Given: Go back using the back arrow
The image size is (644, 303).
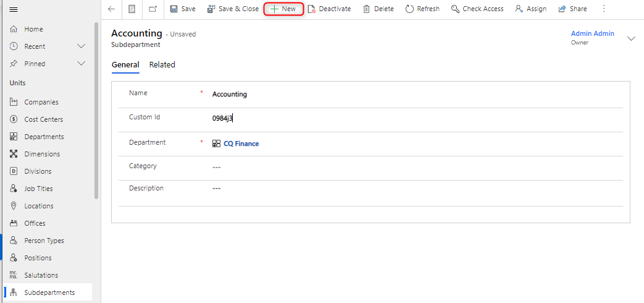Looking at the screenshot, I should point(111,9).
